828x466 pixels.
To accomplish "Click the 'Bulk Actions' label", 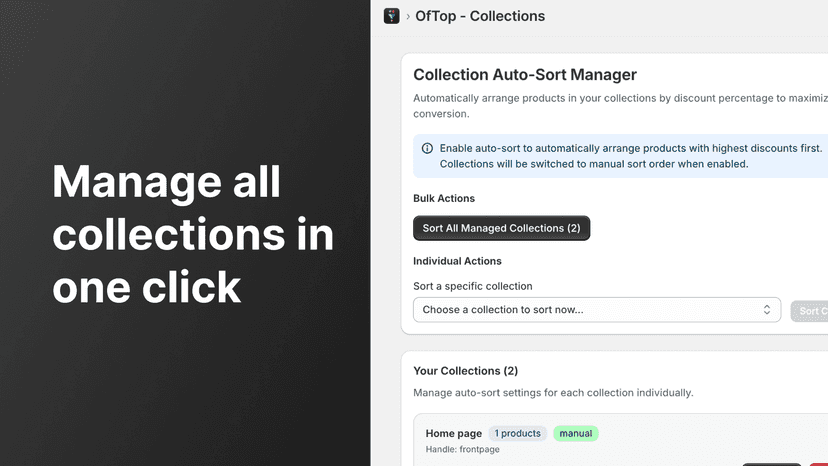I will pos(444,198).
